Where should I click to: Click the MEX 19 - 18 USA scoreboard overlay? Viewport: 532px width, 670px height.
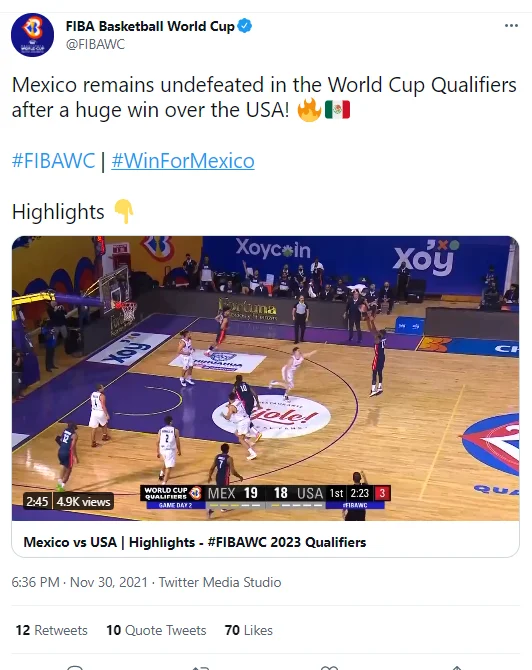click(266, 497)
